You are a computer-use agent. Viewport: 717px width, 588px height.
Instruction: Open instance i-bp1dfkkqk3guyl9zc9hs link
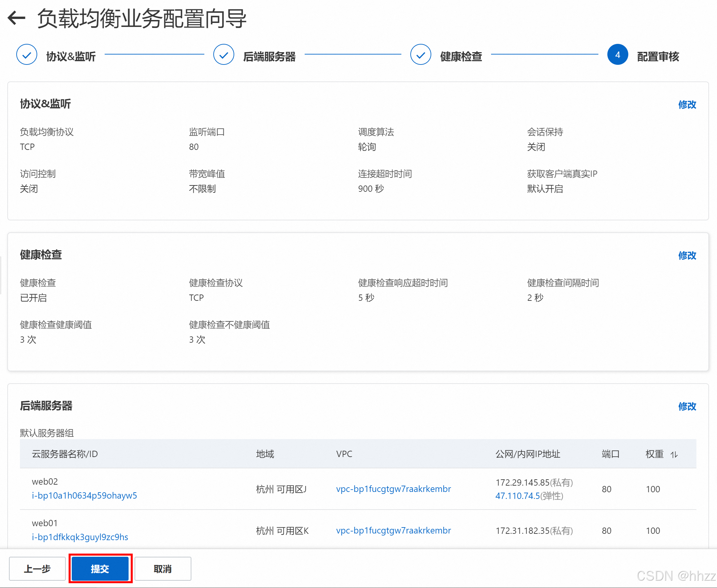tap(80, 537)
